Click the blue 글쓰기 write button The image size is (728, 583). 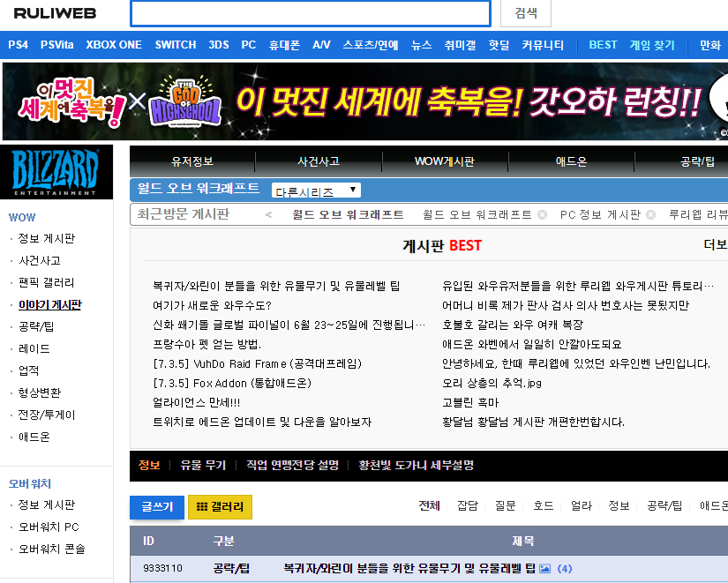(157, 507)
